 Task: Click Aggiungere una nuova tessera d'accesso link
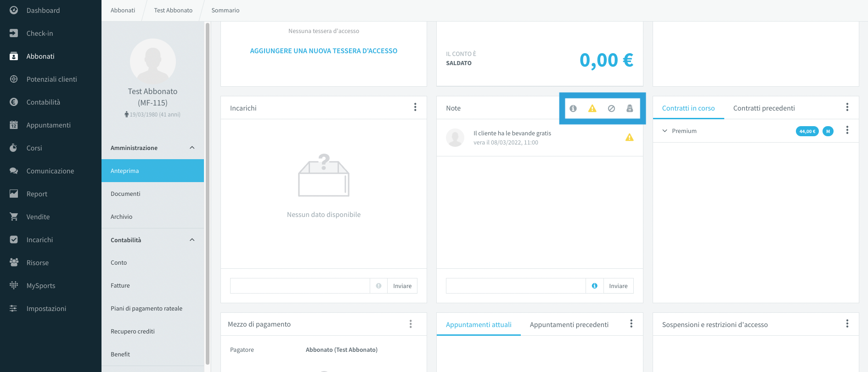coord(324,51)
